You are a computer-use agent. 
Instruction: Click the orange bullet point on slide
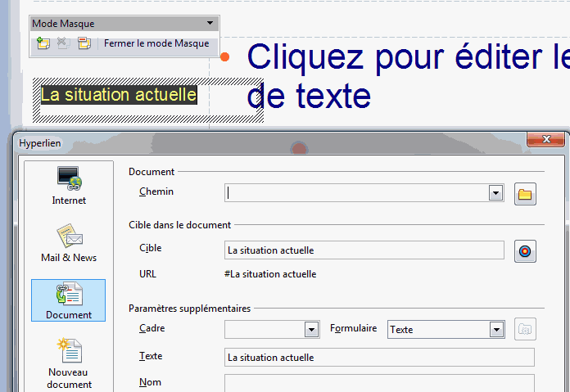pyautogui.click(x=224, y=56)
